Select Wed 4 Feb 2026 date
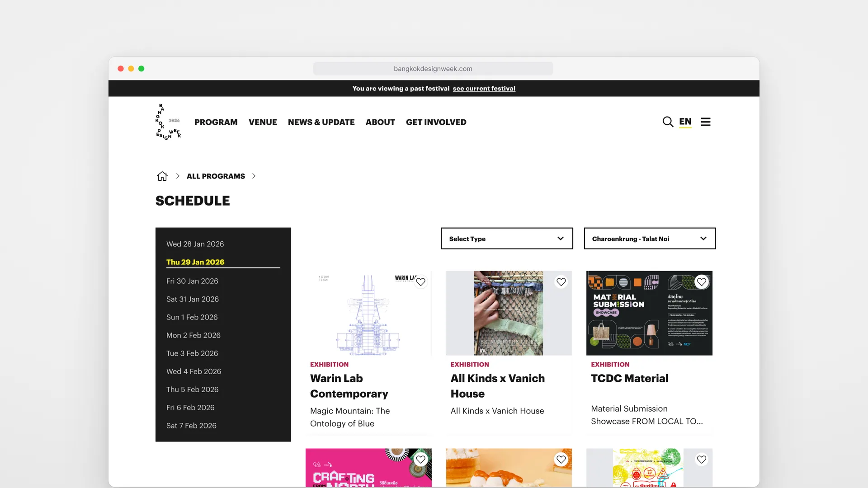This screenshot has height=488, width=868. click(x=193, y=371)
